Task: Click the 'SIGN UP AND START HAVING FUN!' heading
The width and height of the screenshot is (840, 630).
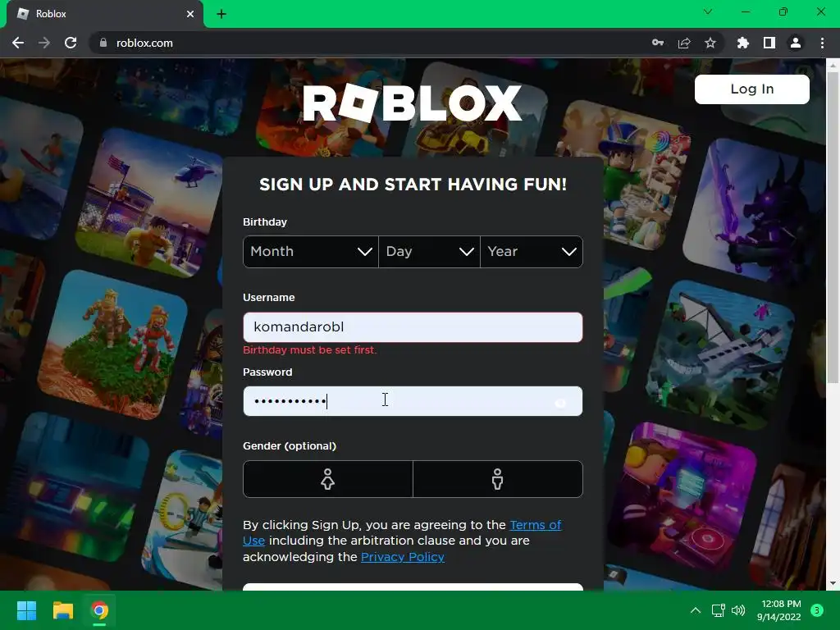Action: pyautogui.click(x=413, y=185)
